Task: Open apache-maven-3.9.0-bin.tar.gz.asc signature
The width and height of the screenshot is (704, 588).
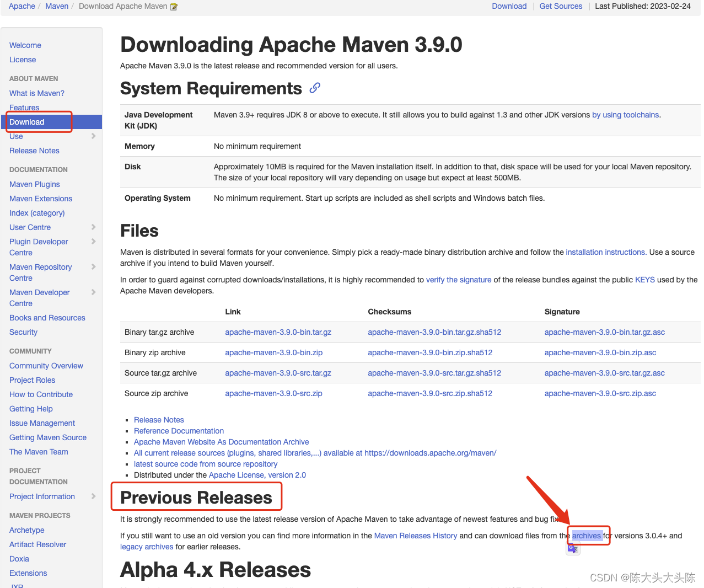Action: click(x=605, y=332)
